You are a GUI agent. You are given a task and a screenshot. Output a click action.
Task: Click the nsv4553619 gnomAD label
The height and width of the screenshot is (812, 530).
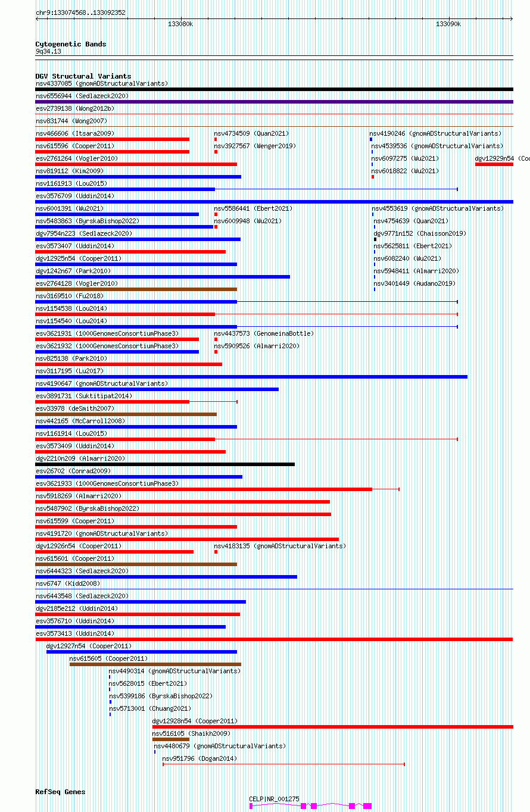tap(438, 208)
